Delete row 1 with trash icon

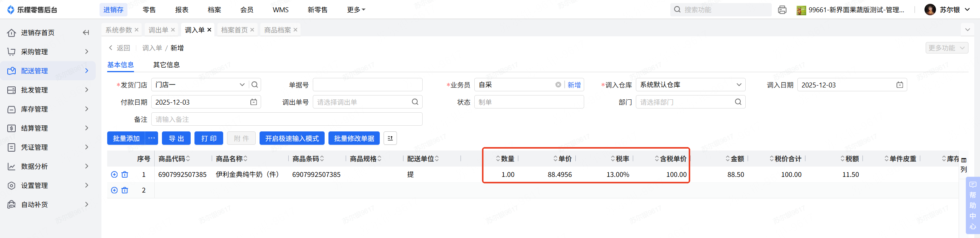125,175
